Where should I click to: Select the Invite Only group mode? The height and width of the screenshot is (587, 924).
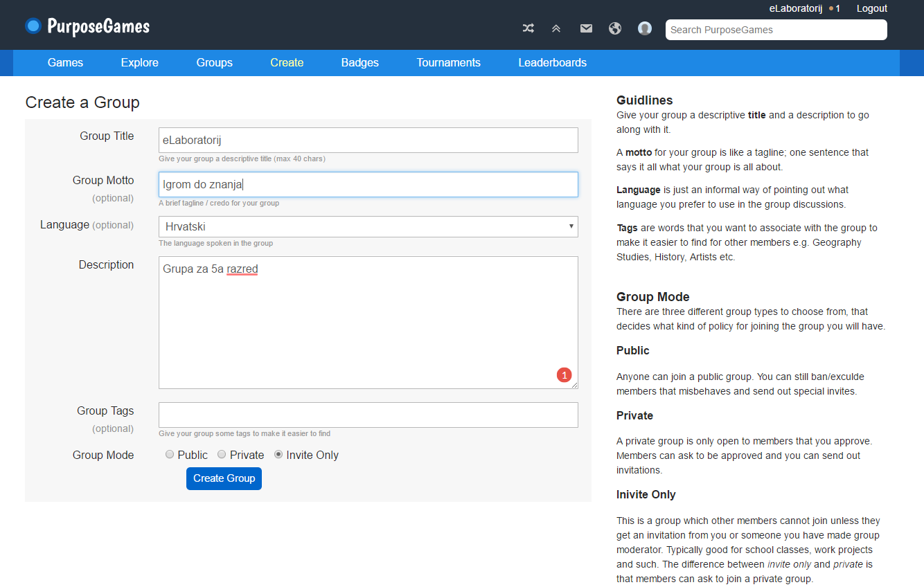[278, 455]
